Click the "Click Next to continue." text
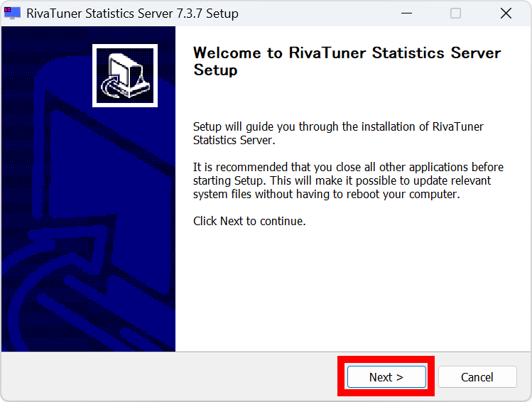 (249, 221)
